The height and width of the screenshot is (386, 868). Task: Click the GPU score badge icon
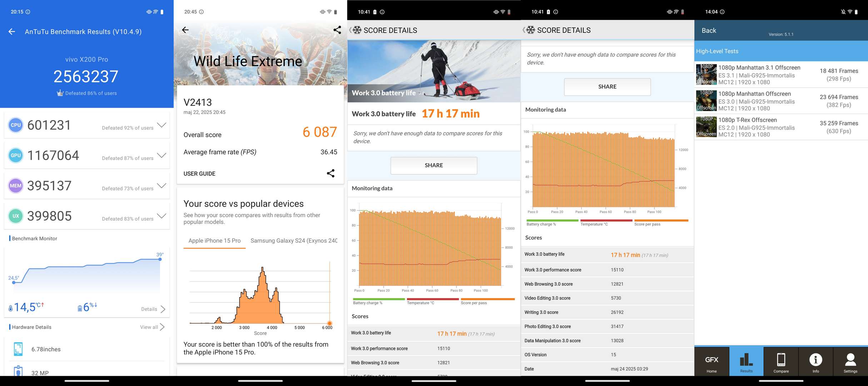pos(16,155)
